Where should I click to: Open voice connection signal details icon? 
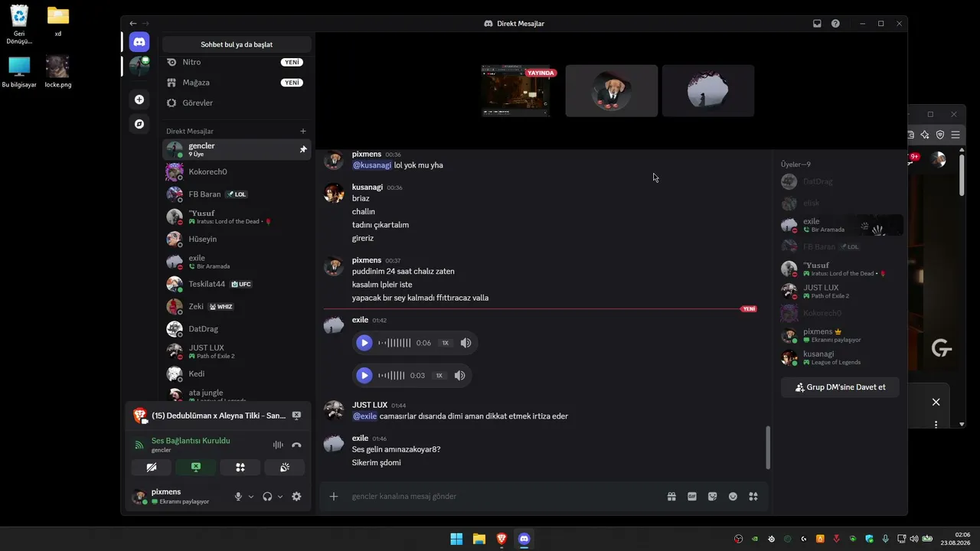139,445
